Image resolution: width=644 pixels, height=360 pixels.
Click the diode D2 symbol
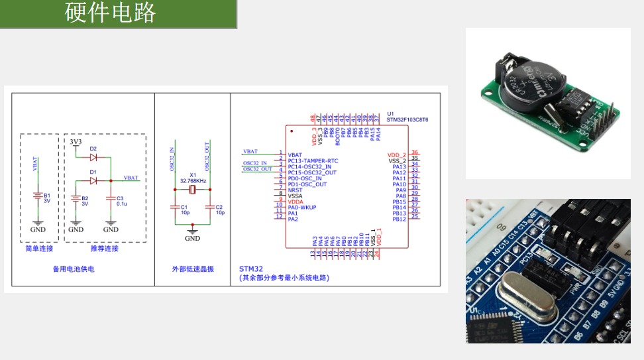(93, 157)
